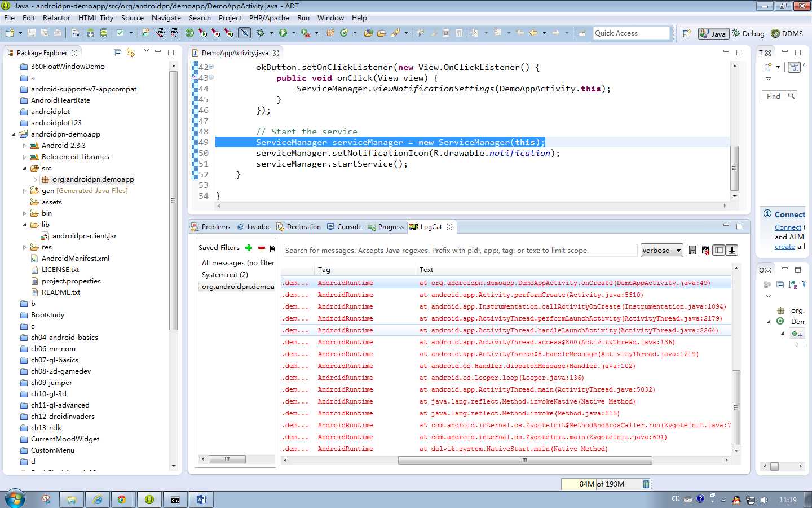This screenshot has height=508, width=812.
Task: Expand the bin folder
Action: point(24,213)
